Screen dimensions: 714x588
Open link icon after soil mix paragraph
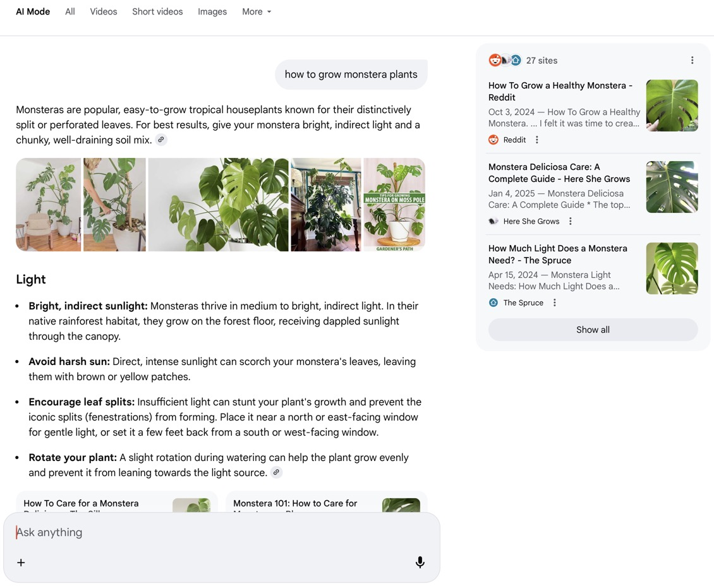(162, 140)
